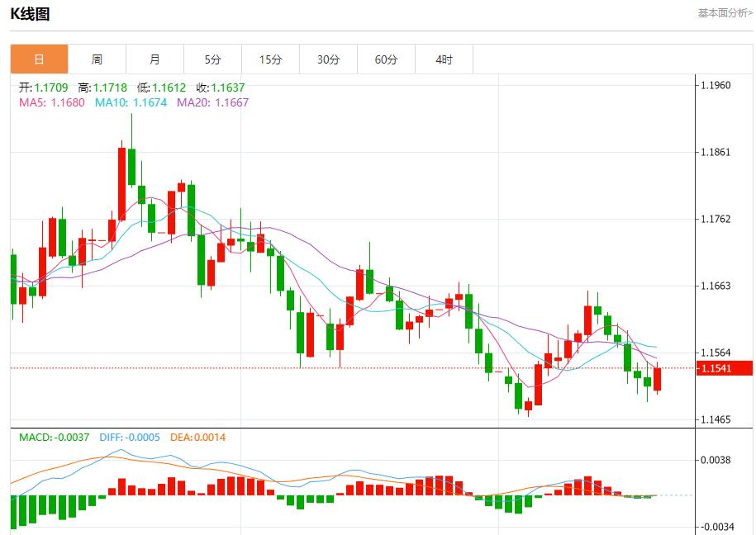
Task: Click the K线图 title heading
Action: point(30,14)
